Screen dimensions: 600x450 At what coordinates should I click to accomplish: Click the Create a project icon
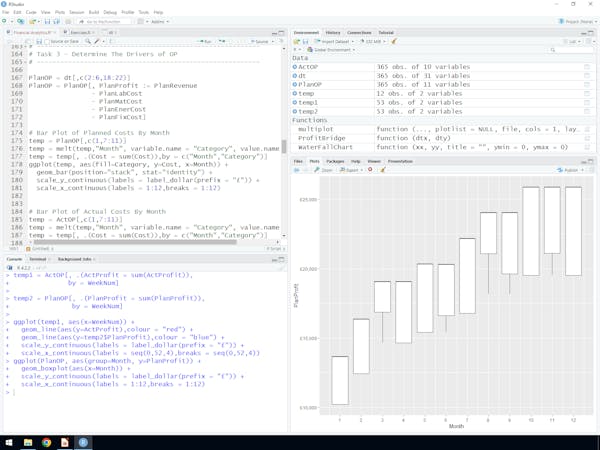click(21, 22)
